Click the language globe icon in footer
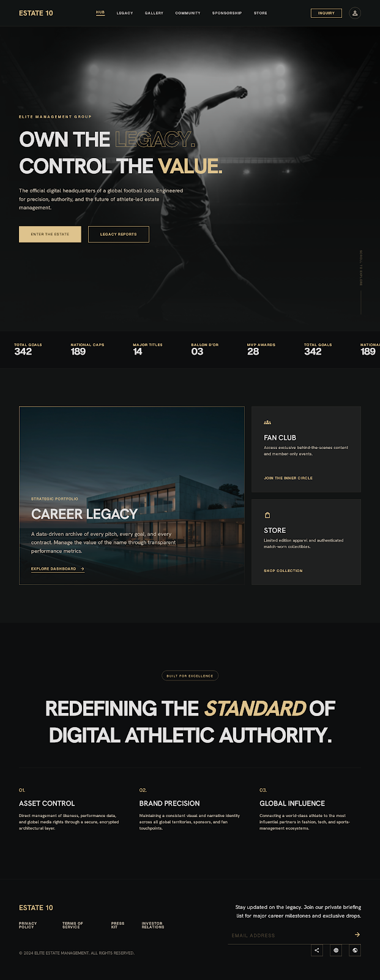 336,950
